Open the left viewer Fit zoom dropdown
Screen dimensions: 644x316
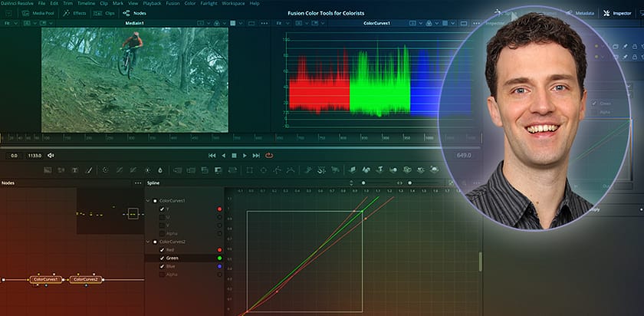click(10, 24)
